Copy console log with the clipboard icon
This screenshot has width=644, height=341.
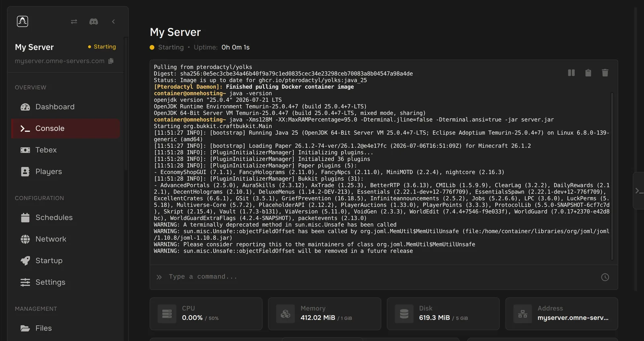tap(588, 73)
